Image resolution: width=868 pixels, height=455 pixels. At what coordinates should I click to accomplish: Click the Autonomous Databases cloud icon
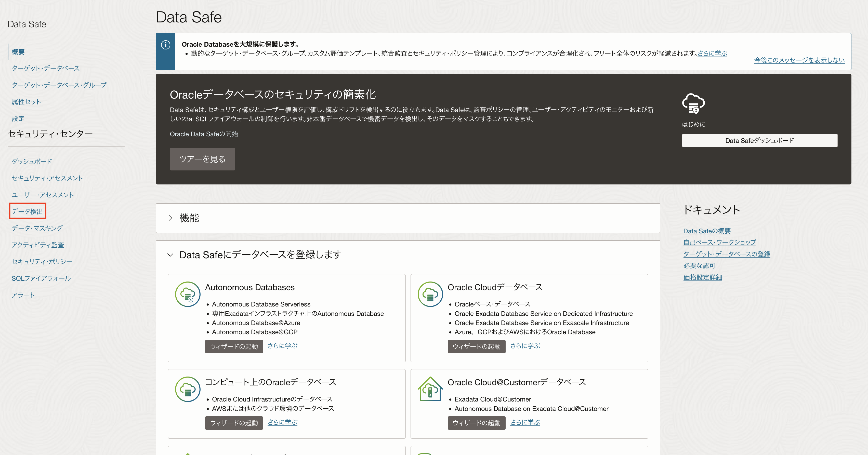point(188,294)
